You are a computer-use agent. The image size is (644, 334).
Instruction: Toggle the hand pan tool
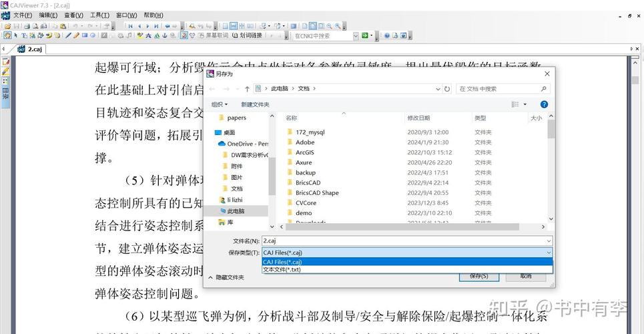tap(7, 35)
